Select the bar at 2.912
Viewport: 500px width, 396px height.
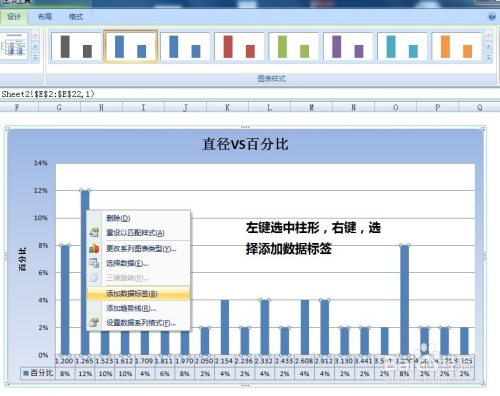(325, 327)
